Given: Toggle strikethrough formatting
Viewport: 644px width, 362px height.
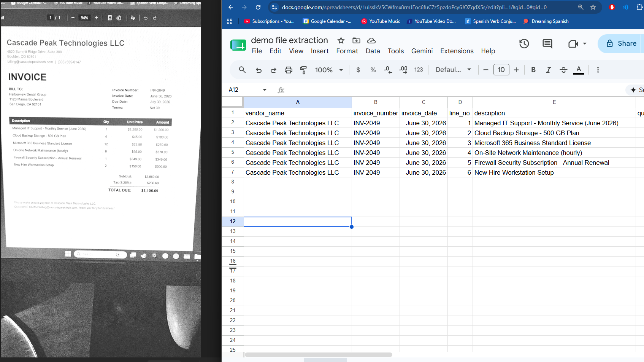Looking at the screenshot, I should tap(563, 70).
